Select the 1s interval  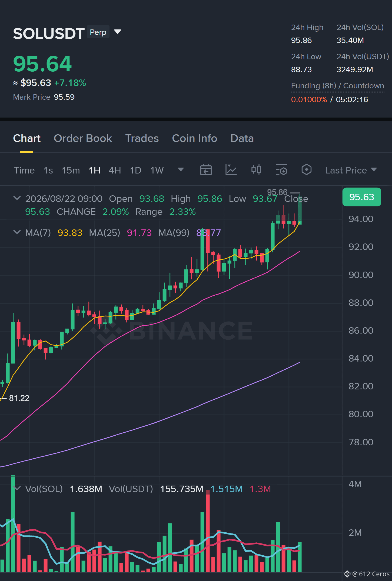click(48, 170)
